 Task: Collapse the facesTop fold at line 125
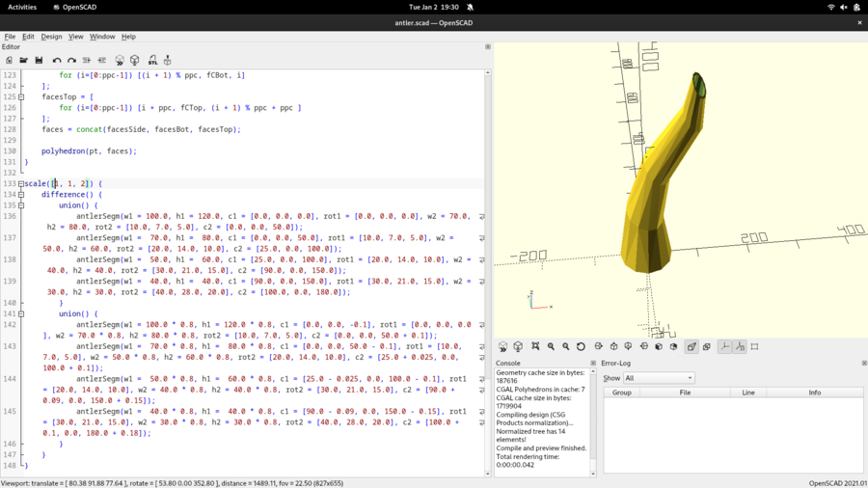point(21,96)
